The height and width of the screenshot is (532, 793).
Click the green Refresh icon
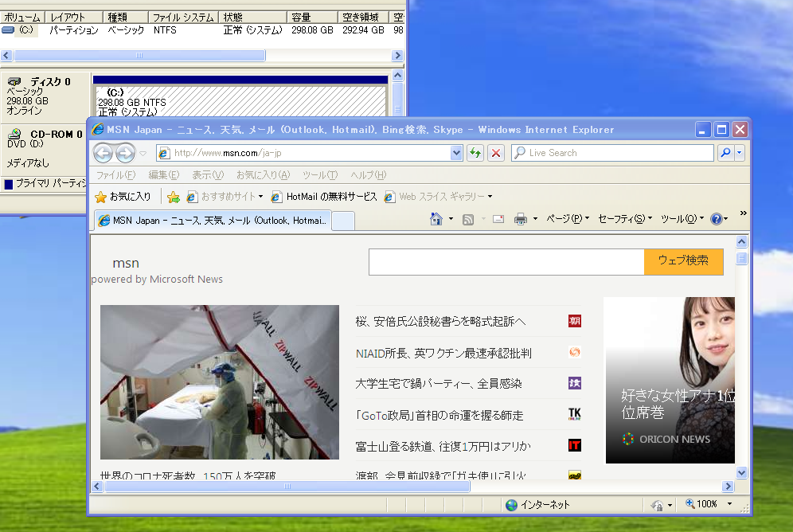[475, 153]
